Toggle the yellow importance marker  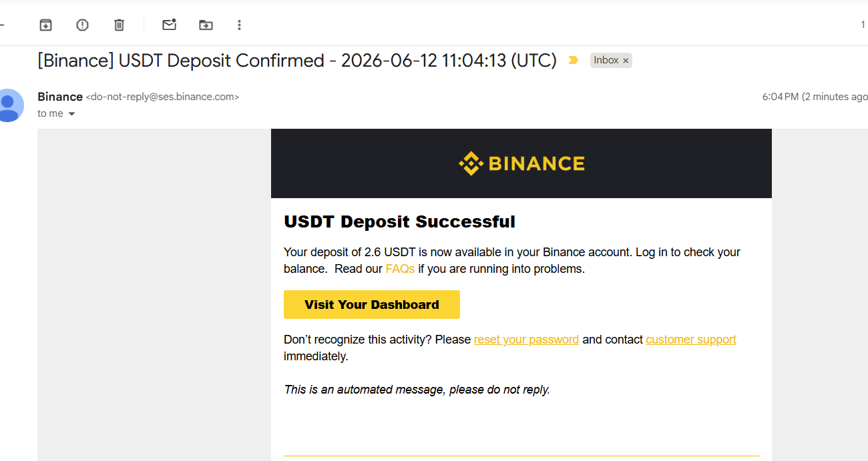(x=573, y=60)
